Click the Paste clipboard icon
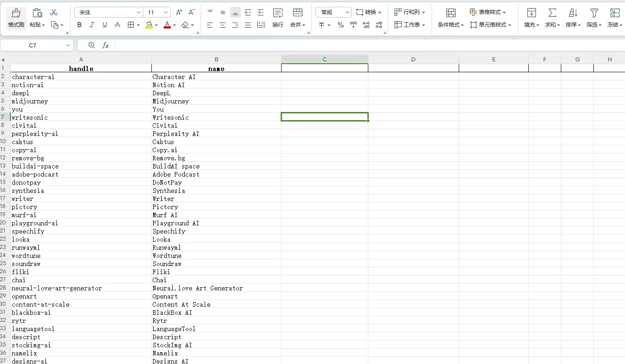This screenshot has width=625, height=364. [38, 13]
